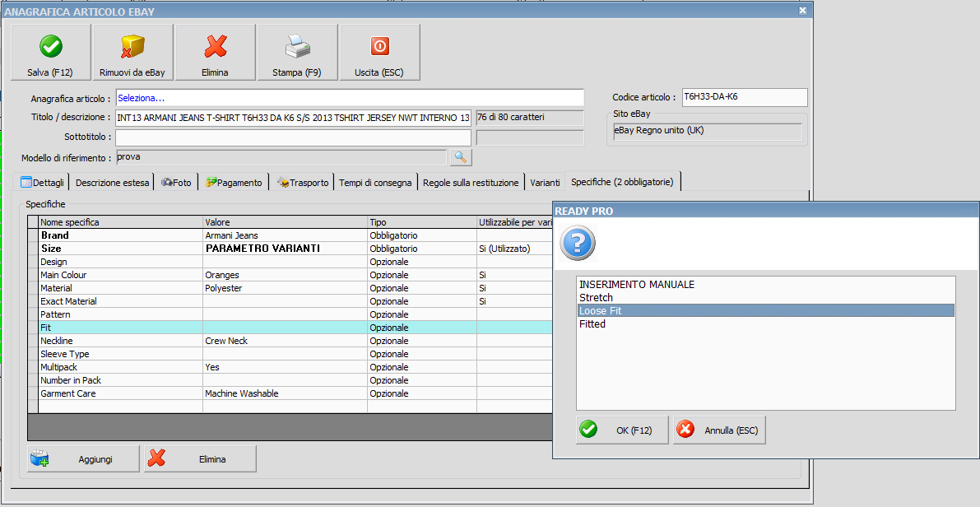This screenshot has width=980, height=507.
Task: Select the highlighted Fit row name
Action: coord(121,328)
